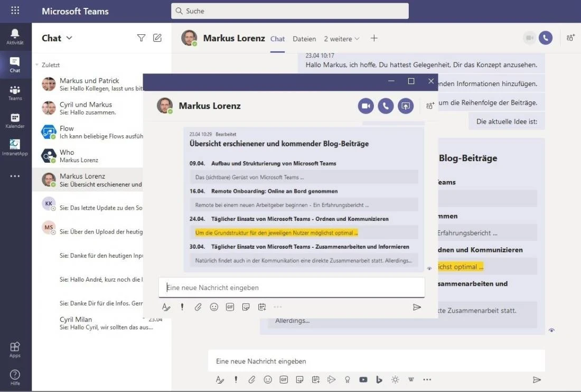Screen dimensions: 581x392
Task: Open Teams section in left rail
Action: [x=15, y=92]
